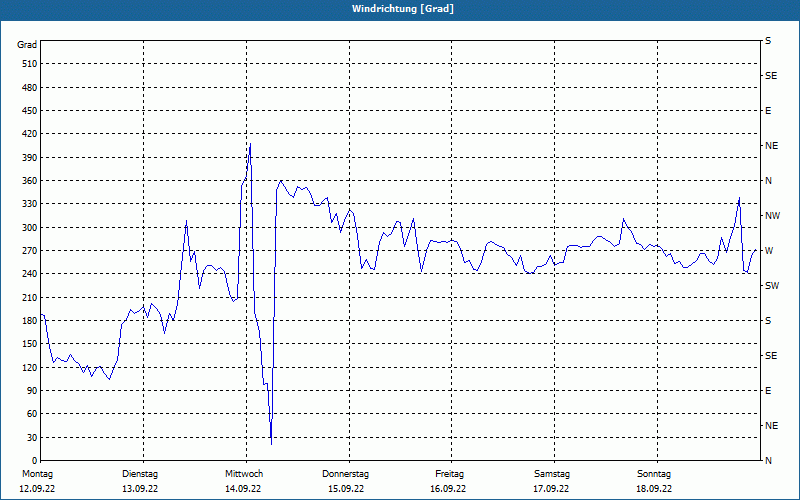Screen dimensions: 800x500
Task: Click the 360 degree axis label
Action: (x=30, y=181)
